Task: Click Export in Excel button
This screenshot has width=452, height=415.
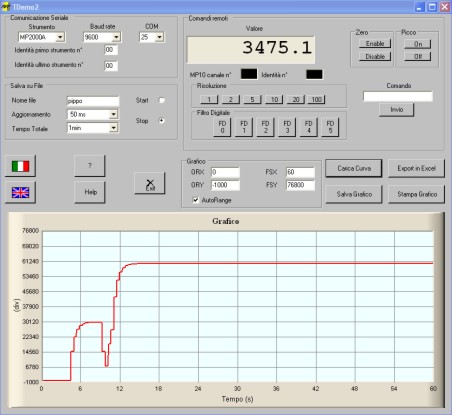Action: (x=416, y=168)
